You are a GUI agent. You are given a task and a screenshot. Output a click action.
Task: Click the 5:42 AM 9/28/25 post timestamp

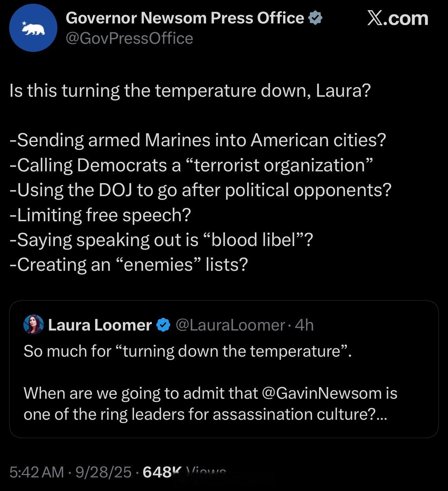click(x=70, y=472)
